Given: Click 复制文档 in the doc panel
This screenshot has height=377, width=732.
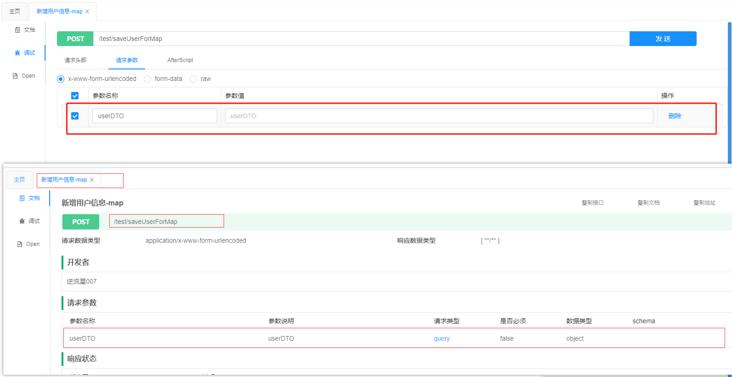Looking at the screenshot, I should pyautogui.click(x=648, y=203).
